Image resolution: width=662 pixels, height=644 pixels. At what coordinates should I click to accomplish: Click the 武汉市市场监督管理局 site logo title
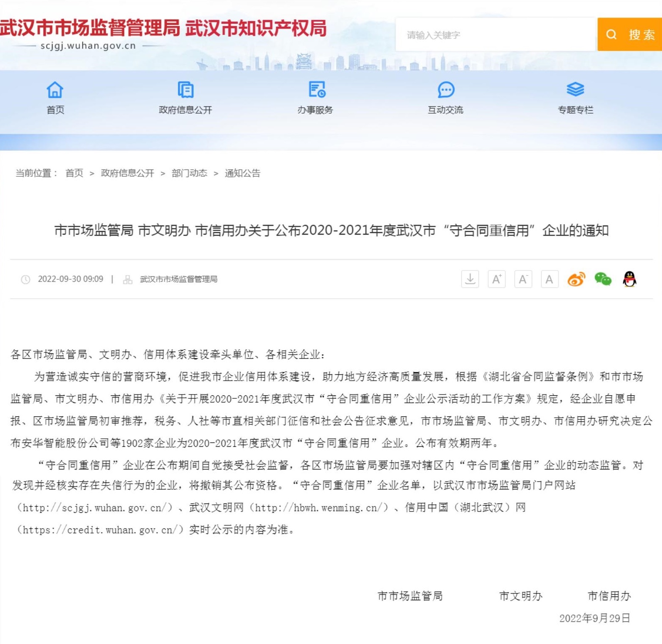pos(90,28)
